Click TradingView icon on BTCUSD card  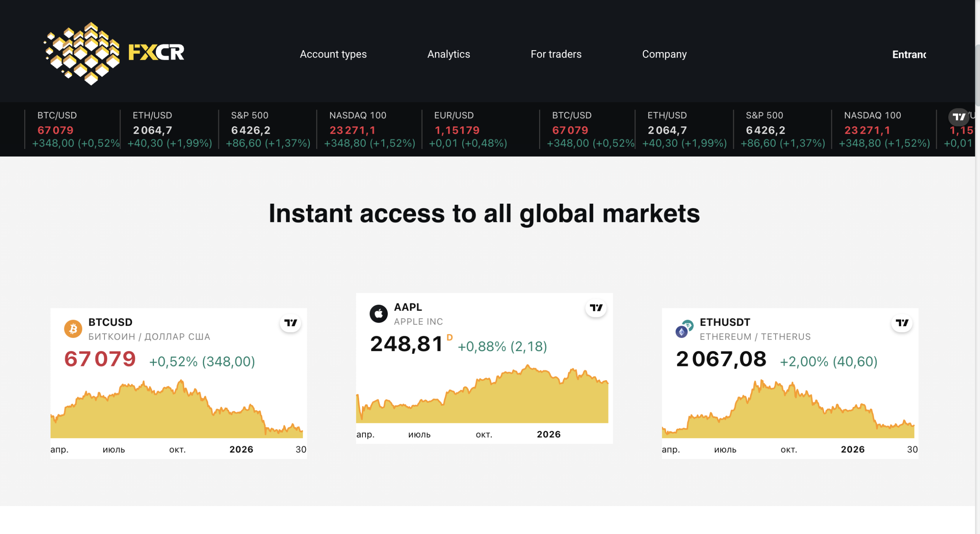[x=291, y=323]
